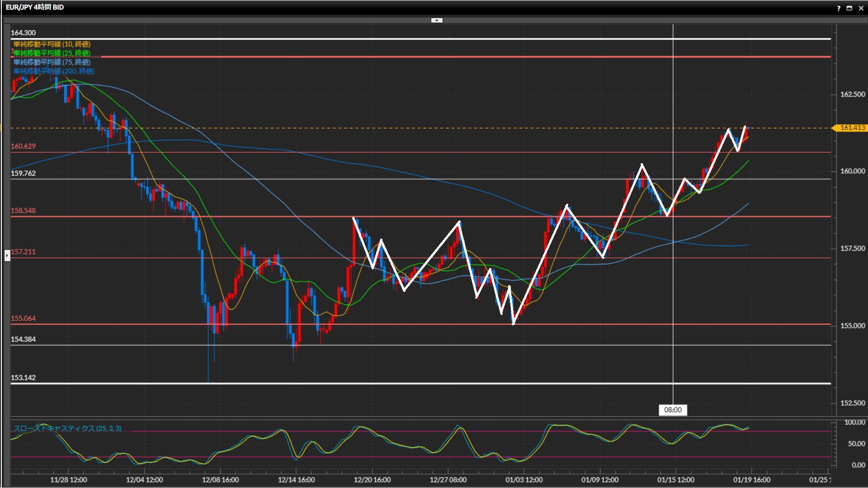Close the EUR/JPY chart window
868x488 pixels.
pyautogui.click(x=861, y=8)
